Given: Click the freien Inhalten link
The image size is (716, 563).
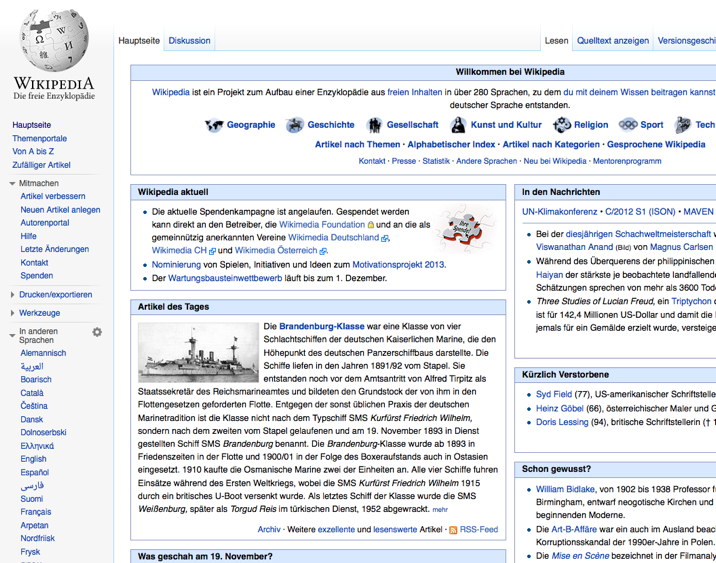Looking at the screenshot, I should click(x=415, y=92).
